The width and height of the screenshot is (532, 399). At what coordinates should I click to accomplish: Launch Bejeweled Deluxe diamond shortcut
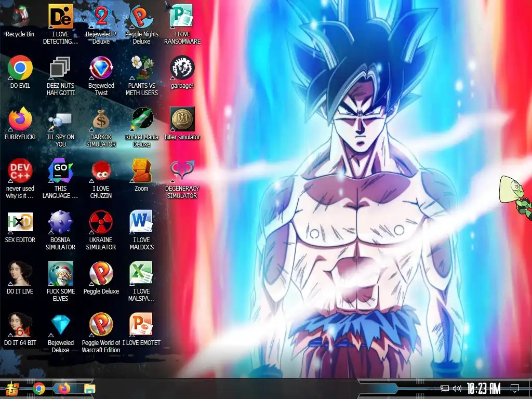coord(60,333)
